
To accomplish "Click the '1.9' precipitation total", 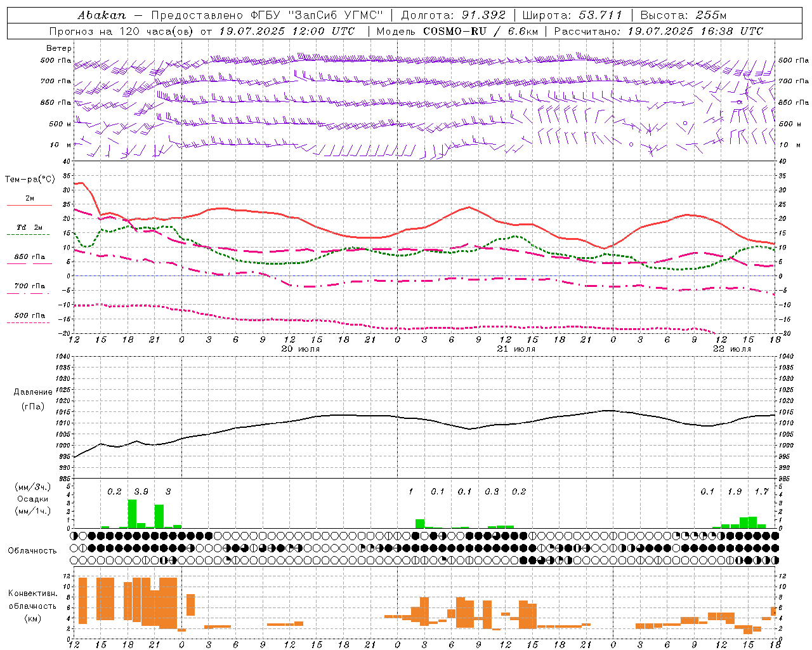I will (735, 491).
